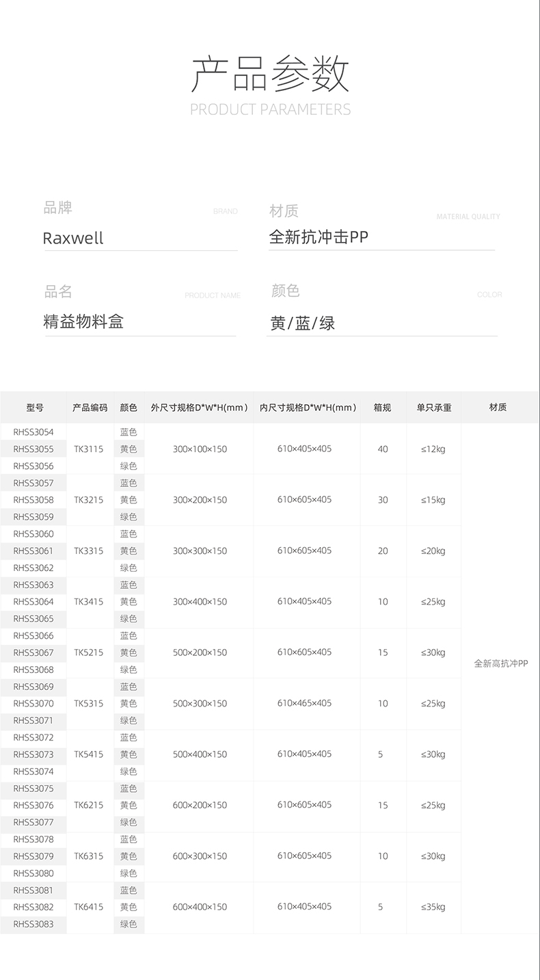This screenshot has width=540, height=980.
Task: Click the 型号 column header
Action: pyautogui.click(x=34, y=408)
